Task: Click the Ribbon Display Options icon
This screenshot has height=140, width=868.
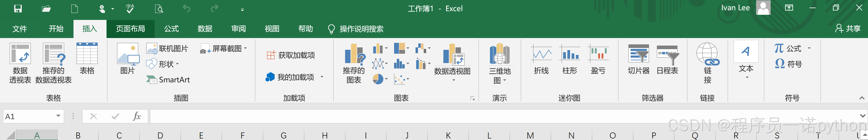Action: [789, 8]
